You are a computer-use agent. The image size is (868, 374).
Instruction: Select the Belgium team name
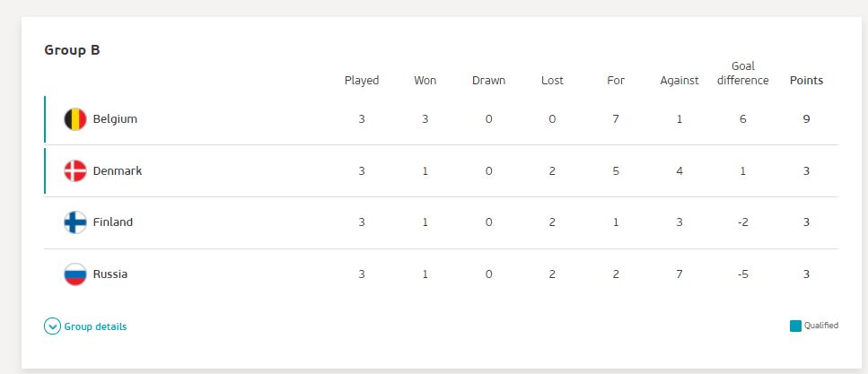click(115, 119)
